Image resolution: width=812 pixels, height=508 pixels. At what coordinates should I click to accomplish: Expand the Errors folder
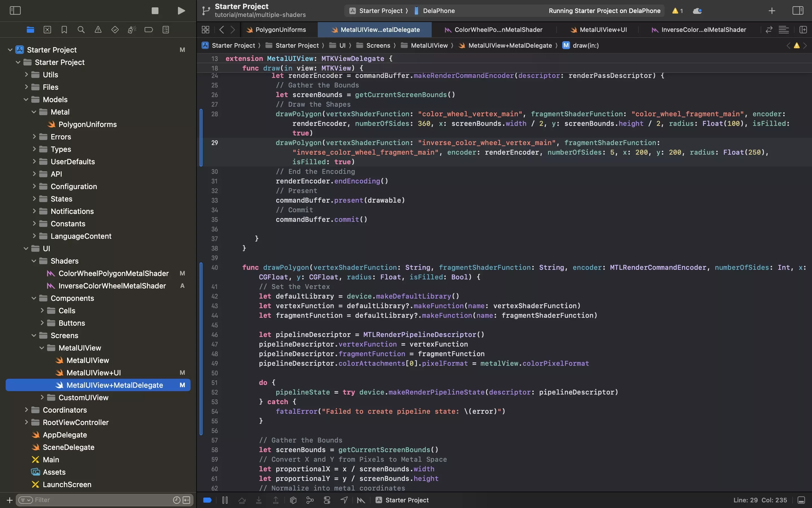pos(34,137)
